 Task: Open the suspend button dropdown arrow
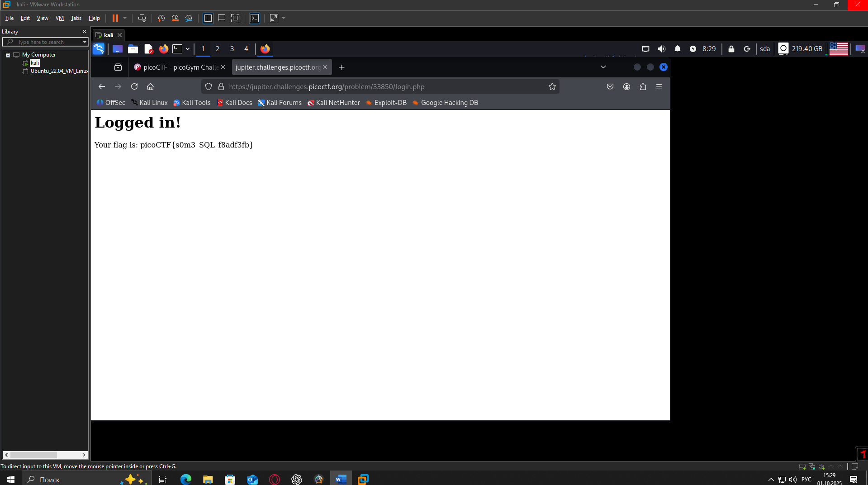125,18
